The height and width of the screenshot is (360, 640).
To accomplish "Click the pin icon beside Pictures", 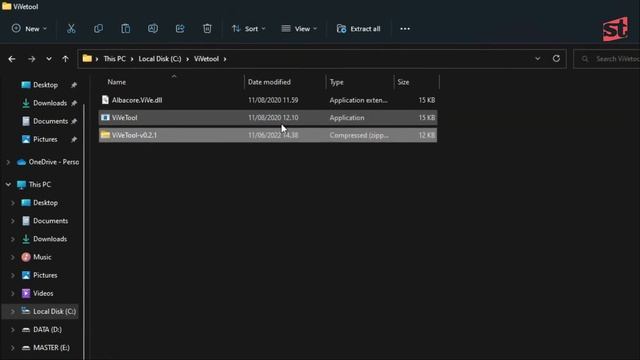I will pos(74,139).
